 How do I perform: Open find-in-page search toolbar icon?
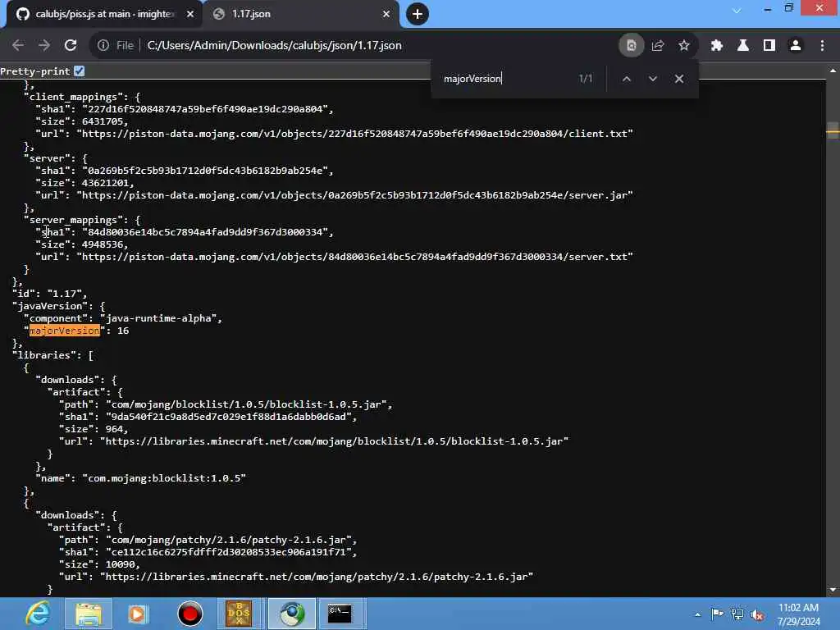pyautogui.click(x=631, y=46)
